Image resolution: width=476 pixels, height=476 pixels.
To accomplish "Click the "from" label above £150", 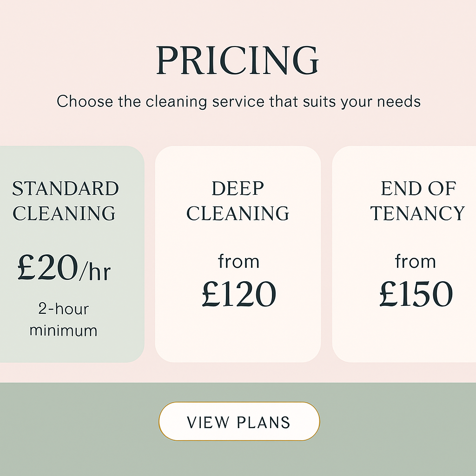I will click(415, 261).
